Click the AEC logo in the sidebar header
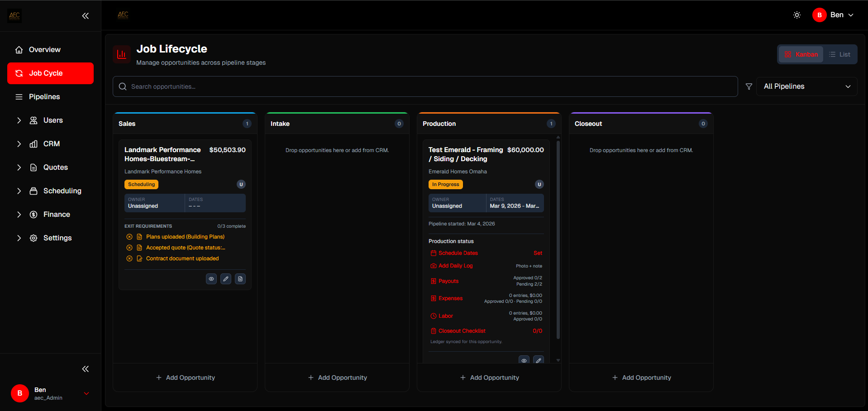Image resolution: width=868 pixels, height=411 pixels. [x=14, y=15]
